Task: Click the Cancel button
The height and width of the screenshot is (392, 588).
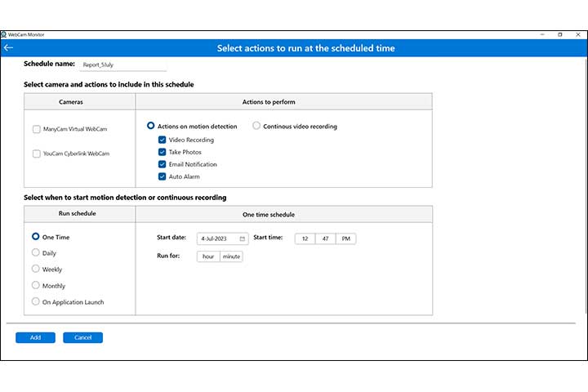Action: pos(82,337)
